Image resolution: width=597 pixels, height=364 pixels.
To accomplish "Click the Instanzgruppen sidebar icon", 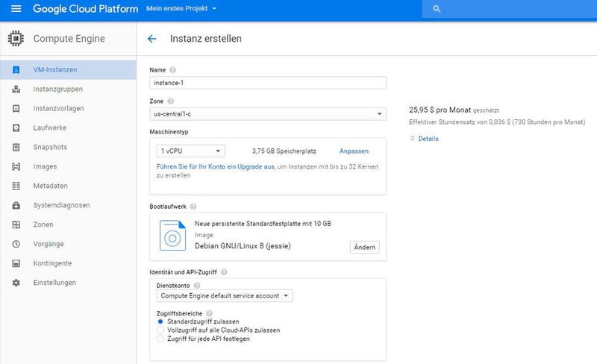I will [16, 89].
